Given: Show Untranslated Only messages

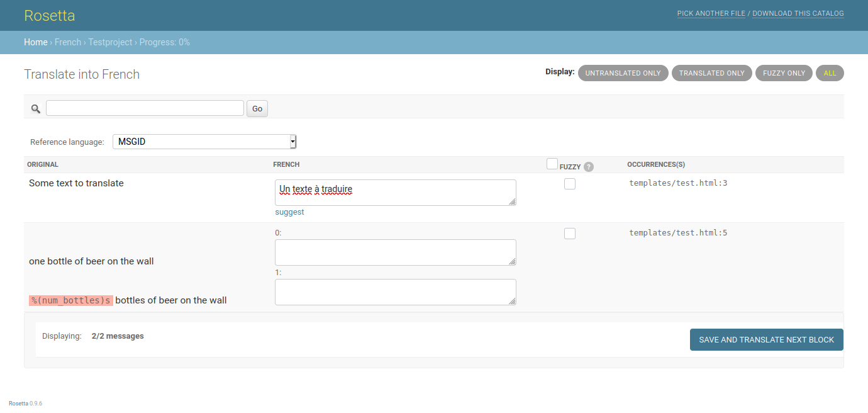Looking at the screenshot, I should 623,73.
